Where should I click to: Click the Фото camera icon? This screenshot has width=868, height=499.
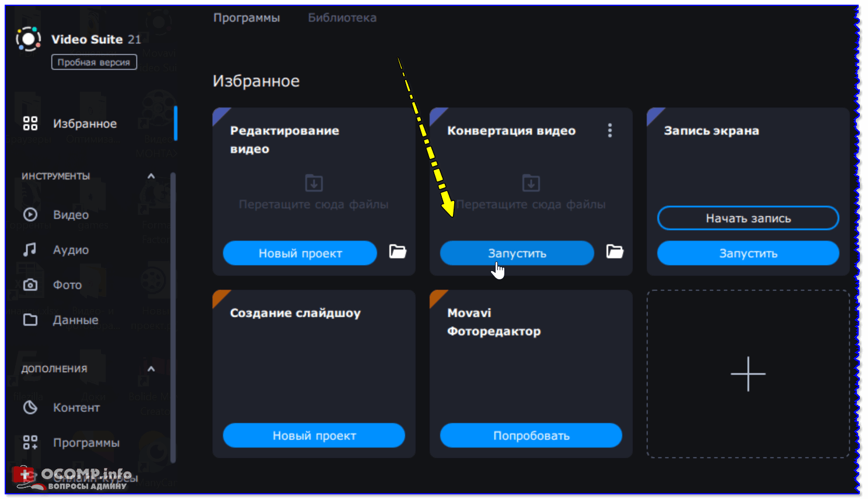pyautogui.click(x=30, y=285)
